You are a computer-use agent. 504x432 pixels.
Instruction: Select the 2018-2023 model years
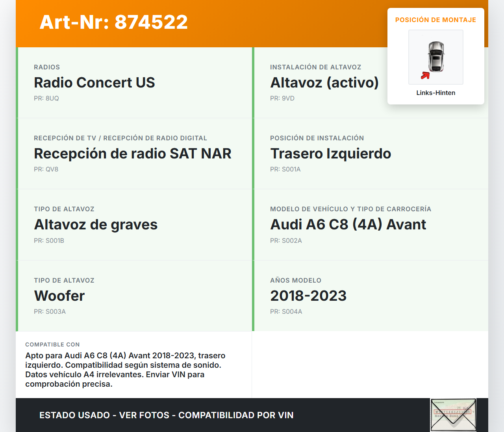point(308,296)
